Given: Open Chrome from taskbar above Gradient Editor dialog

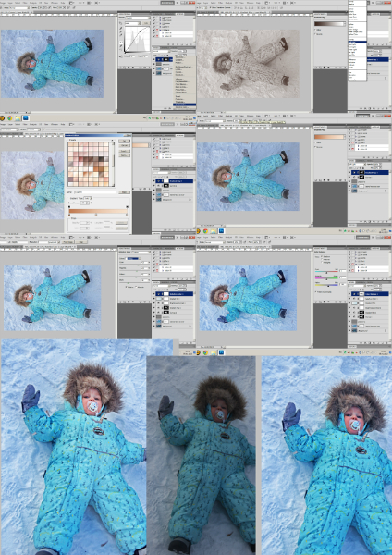Looking at the screenshot, I should coord(10,118).
